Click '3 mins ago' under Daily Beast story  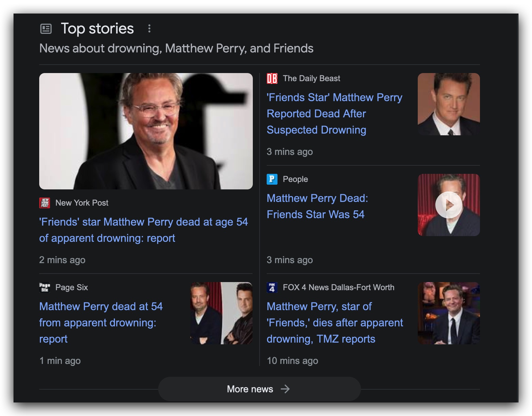click(x=290, y=152)
